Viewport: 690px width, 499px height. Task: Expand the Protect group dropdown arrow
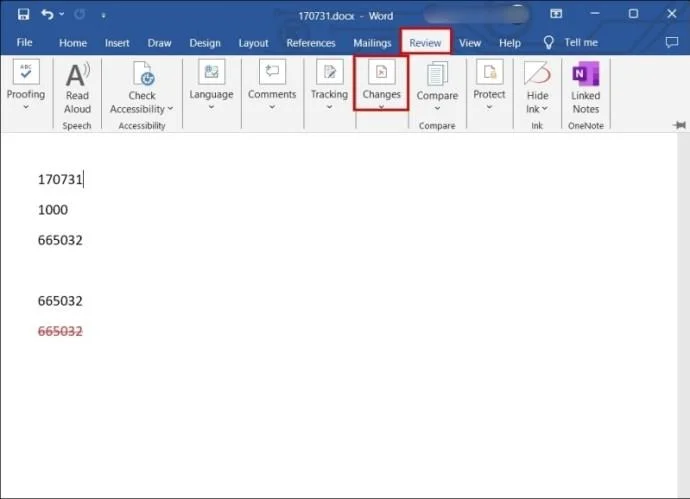point(489,107)
